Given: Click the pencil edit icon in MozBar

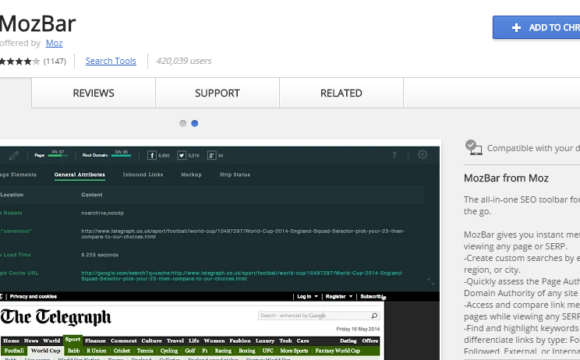Looking at the screenshot, I should coord(14,155).
